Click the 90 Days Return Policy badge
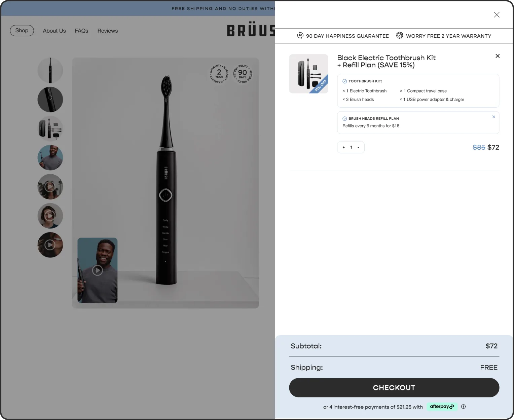The height and width of the screenshot is (420, 514). click(243, 73)
